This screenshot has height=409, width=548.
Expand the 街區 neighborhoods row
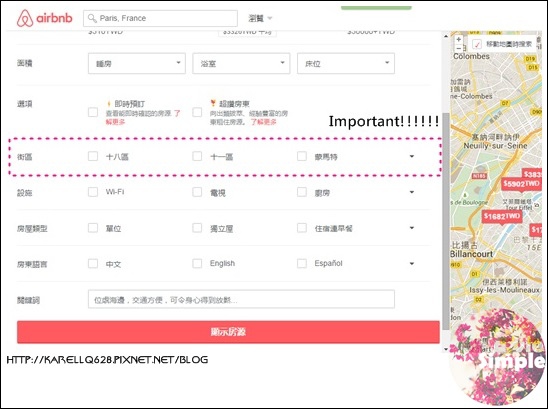[x=412, y=156]
